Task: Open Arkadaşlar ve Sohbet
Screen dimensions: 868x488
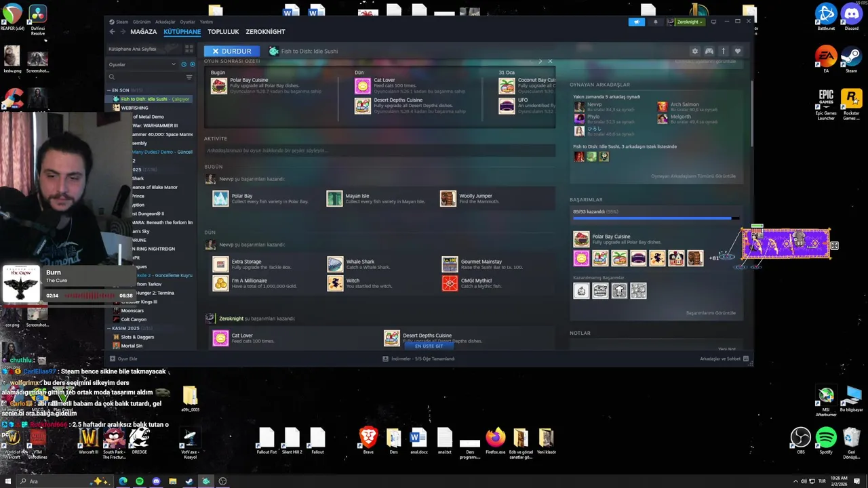Action: (x=724, y=359)
